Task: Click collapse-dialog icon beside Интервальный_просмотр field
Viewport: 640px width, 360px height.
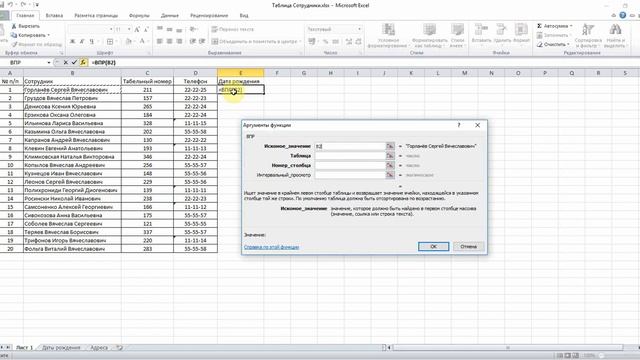Action: point(390,175)
